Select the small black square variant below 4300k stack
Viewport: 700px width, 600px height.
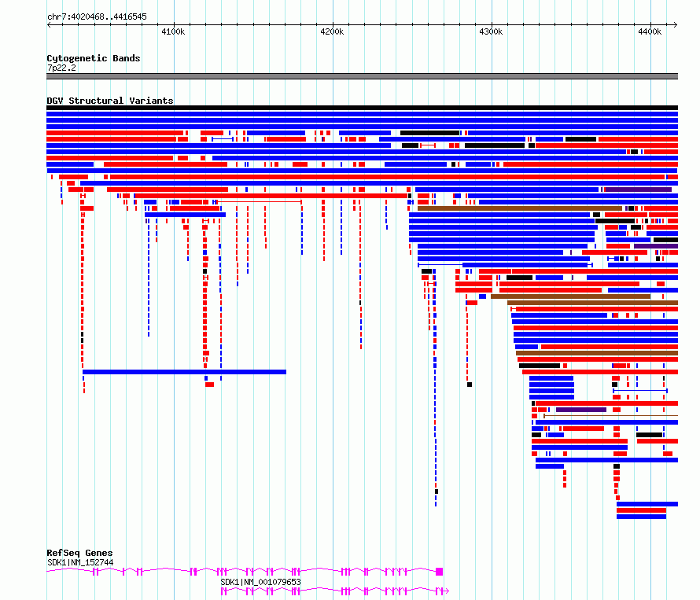pyautogui.click(x=470, y=385)
